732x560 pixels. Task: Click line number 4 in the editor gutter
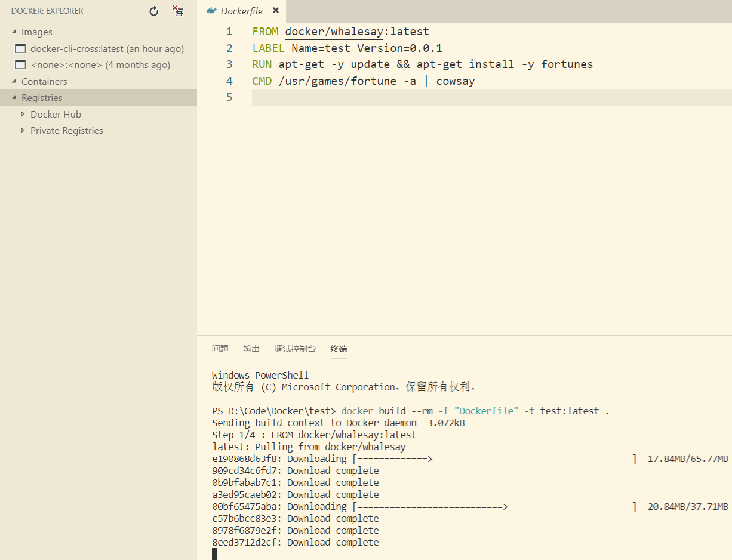click(229, 81)
